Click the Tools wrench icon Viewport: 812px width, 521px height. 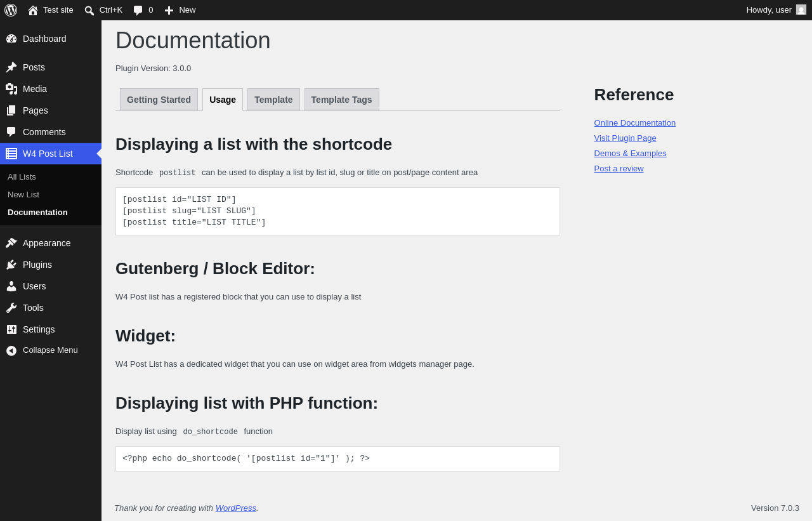pos(11,308)
